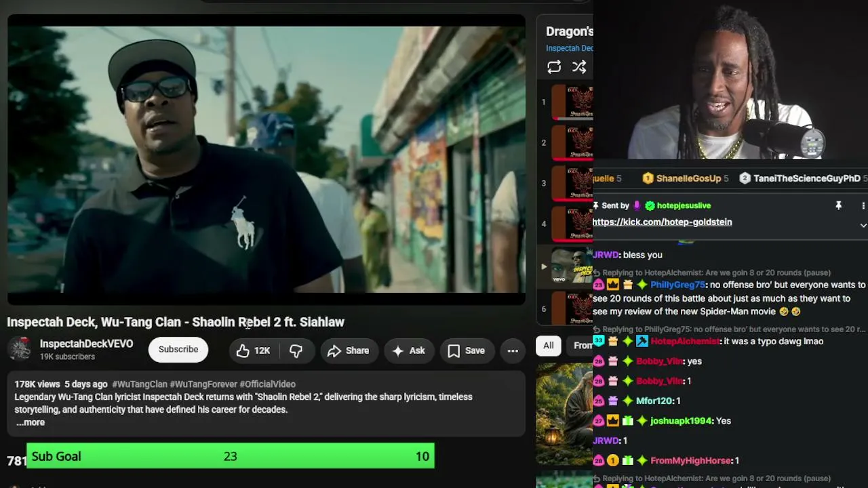
Task: Click JRWD username on 'bless you' message
Action: coord(605,255)
